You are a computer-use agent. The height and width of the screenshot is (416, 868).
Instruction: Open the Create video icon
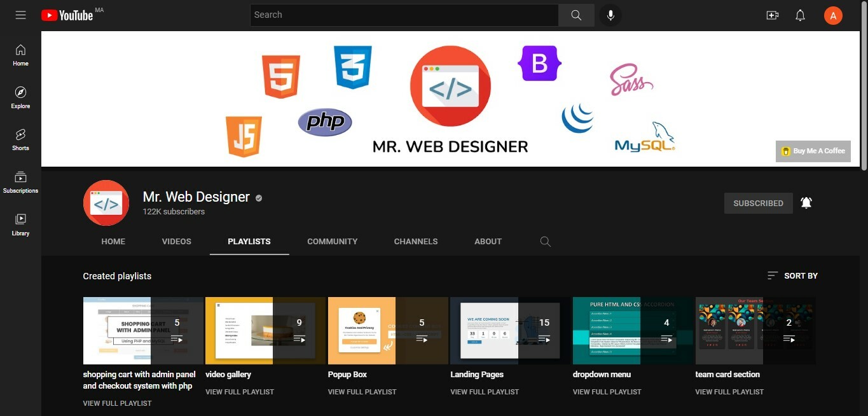[x=772, y=15]
